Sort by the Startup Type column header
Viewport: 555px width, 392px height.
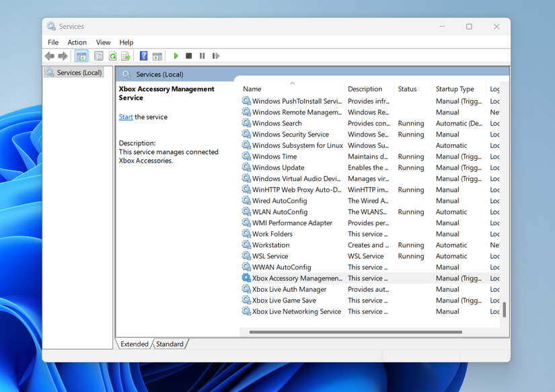pyautogui.click(x=459, y=89)
